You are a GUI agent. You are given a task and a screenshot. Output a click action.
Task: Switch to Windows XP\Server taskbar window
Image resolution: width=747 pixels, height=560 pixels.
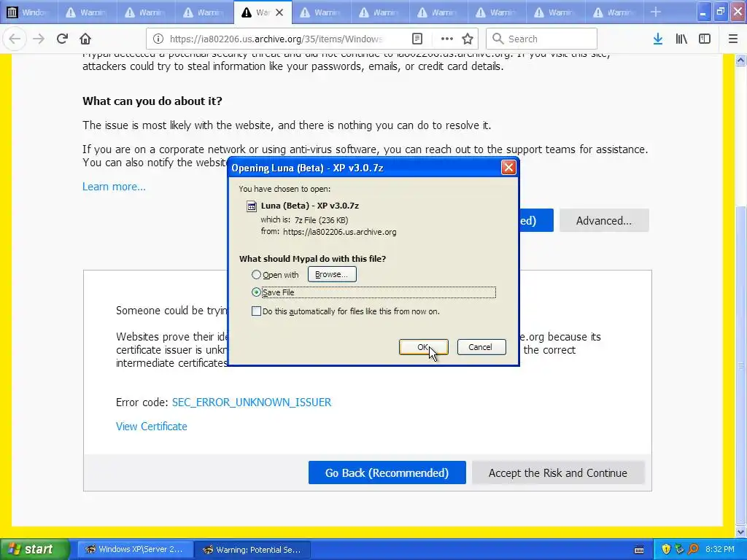(135, 550)
